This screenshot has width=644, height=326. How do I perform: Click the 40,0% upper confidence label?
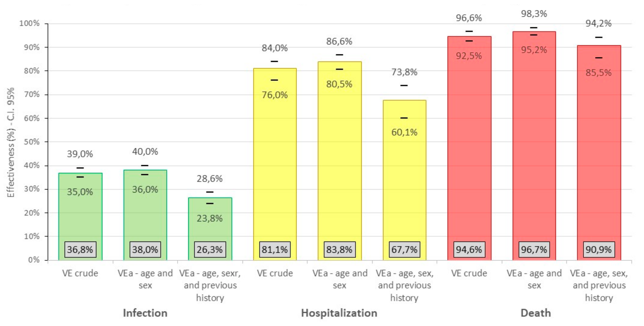pos(145,152)
